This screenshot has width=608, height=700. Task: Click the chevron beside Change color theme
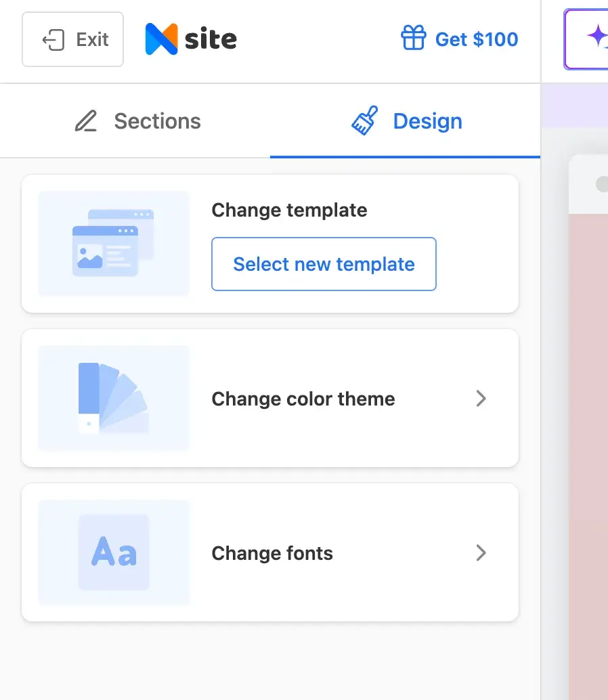pyautogui.click(x=481, y=399)
